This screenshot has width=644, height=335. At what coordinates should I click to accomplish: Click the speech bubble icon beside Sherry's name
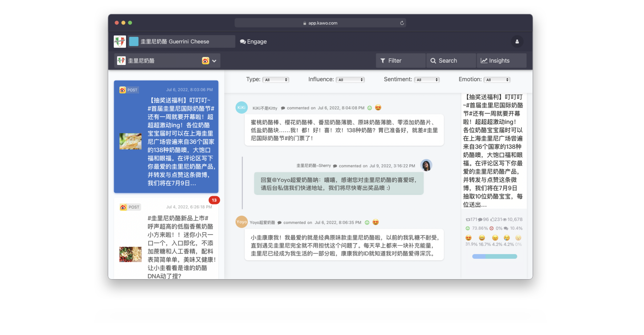[x=335, y=166]
